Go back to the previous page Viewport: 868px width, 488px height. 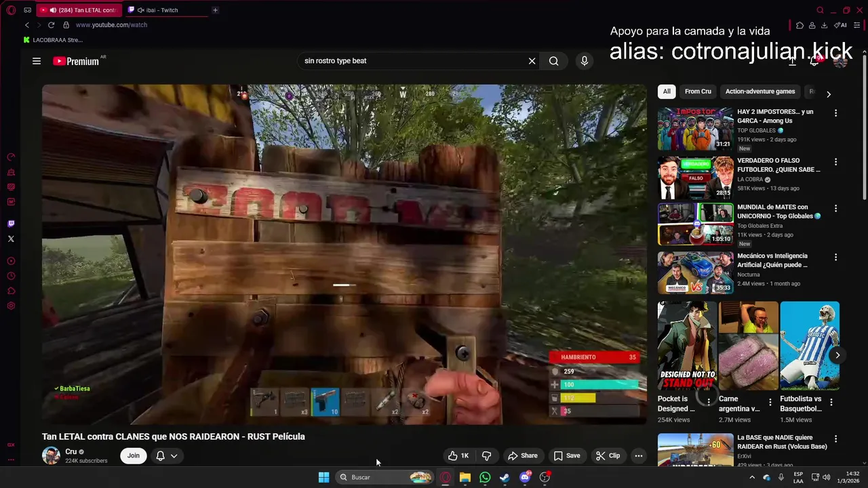pyautogui.click(x=27, y=25)
